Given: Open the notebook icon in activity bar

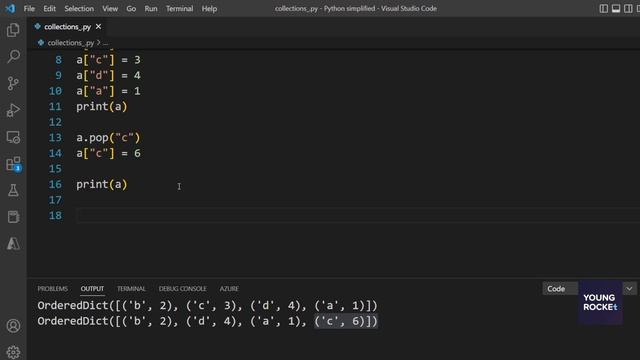Looking at the screenshot, I should tap(13, 217).
